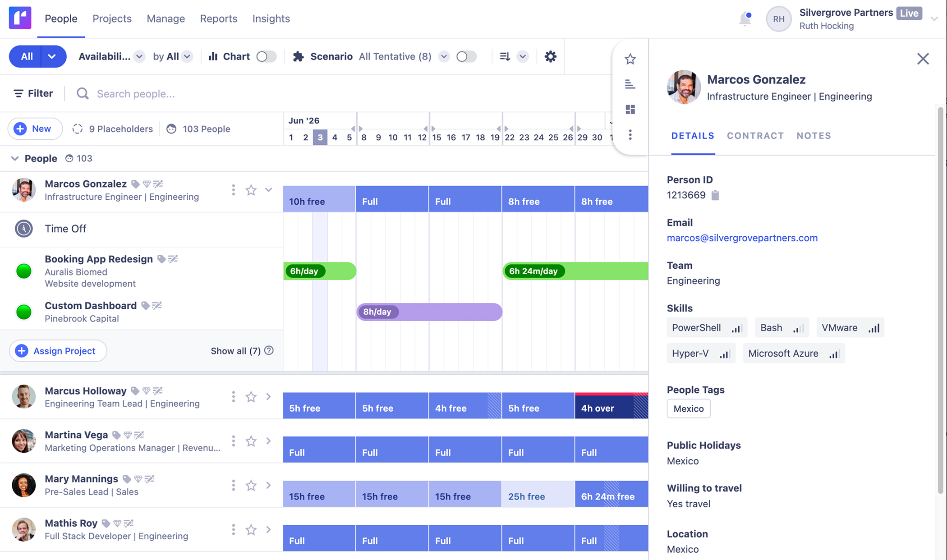Viewport: 947px width, 560px height.
Task: Switch to the NOTES tab
Action: 814,136
